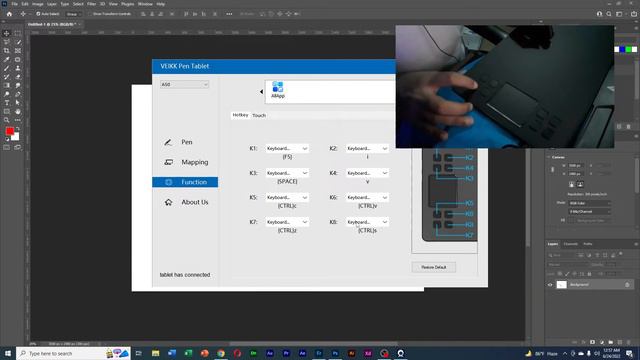Open the K4 Keyboard dropdown

coord(367,173)
